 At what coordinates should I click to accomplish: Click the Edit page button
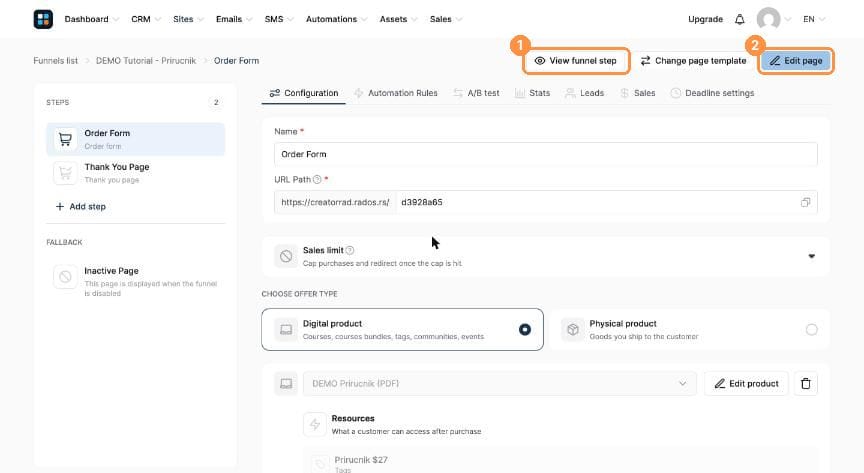[x=796, y=61]
